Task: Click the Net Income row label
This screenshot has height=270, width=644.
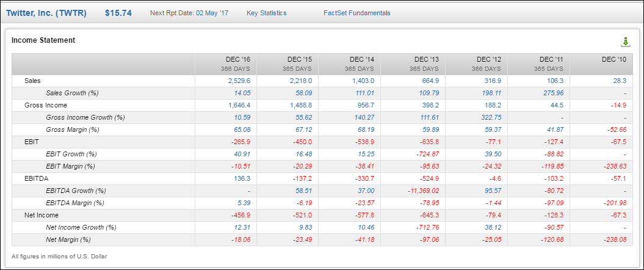Action: [42, 215]
